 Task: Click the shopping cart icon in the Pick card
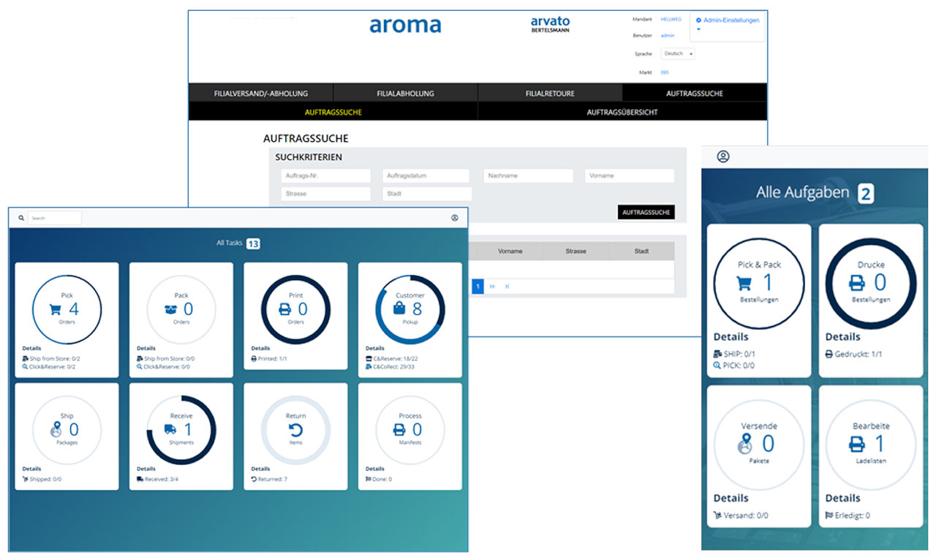[55, 309]
